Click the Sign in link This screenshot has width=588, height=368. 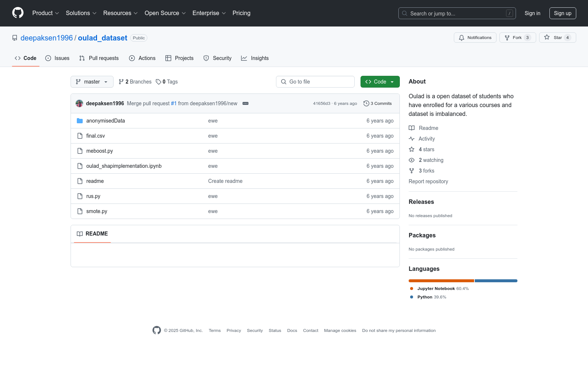click(533, 13)
